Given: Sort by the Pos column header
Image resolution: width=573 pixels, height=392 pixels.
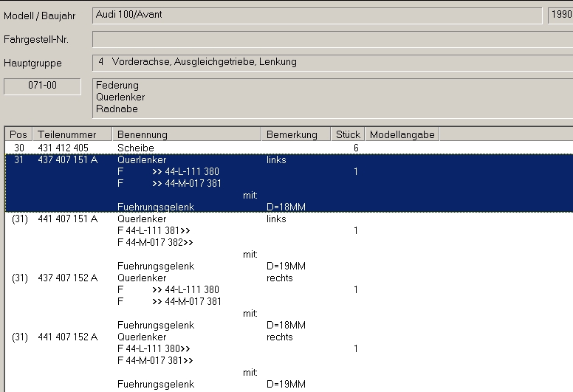Looking at the screenshot, I should [18, 134].
